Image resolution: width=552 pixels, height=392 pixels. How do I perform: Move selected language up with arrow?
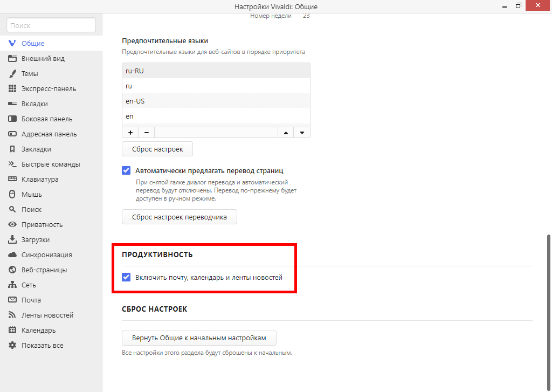(286, 133)
